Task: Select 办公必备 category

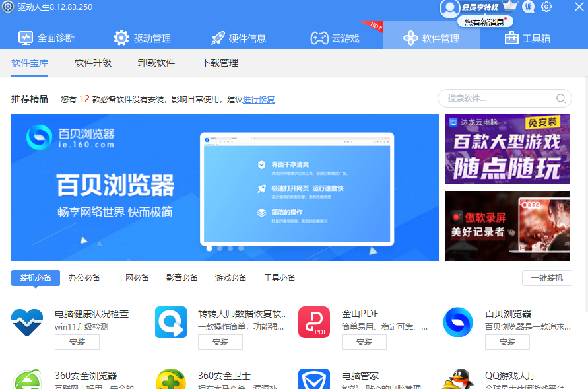Action: [x=84, y=278]
